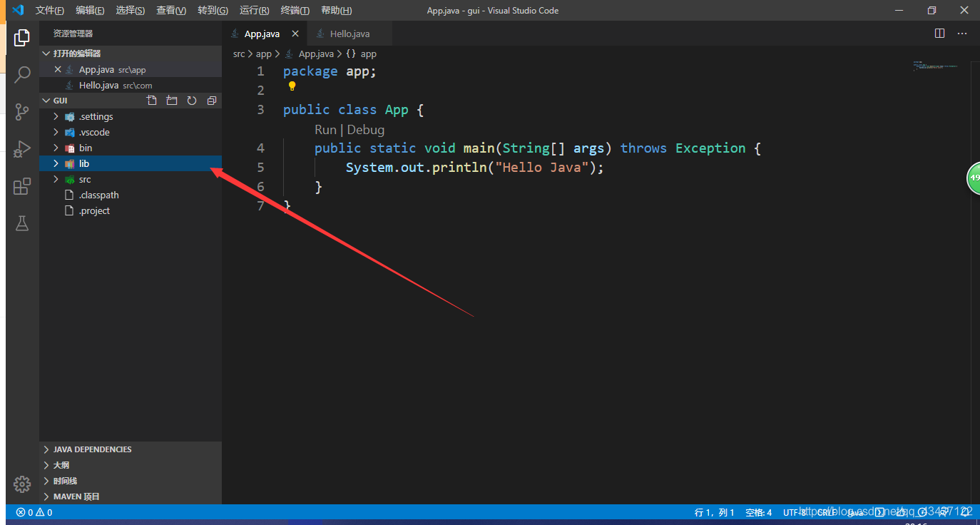Viewport: 980px width, 525px height.
Task: Expand the .settings folder
Action: pos(56,116)
